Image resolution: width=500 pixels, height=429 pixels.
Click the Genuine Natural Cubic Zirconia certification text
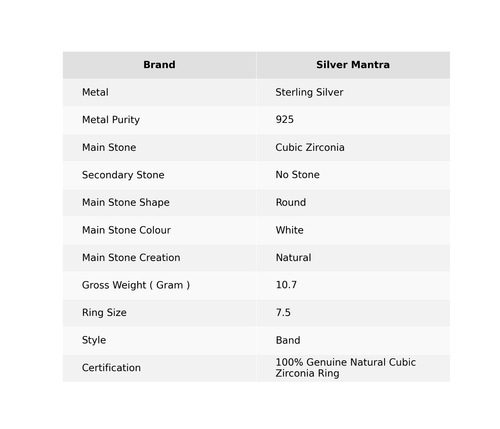point(346,368)
